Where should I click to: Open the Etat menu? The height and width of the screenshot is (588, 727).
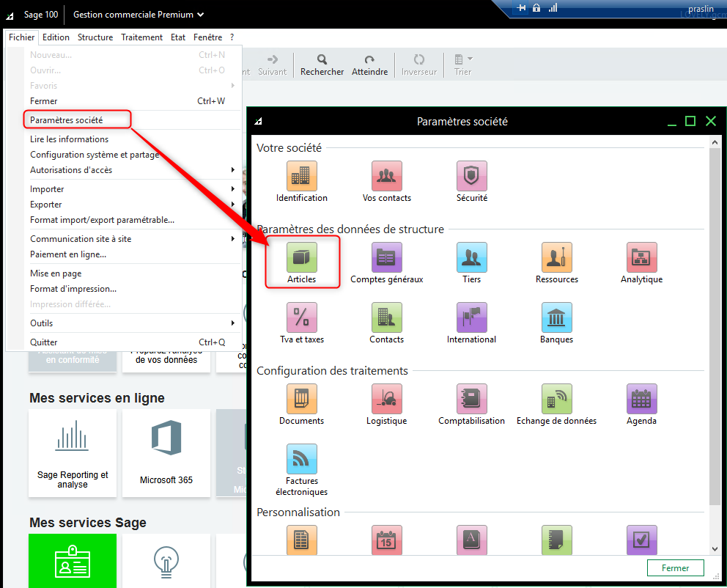click(178, 37)
